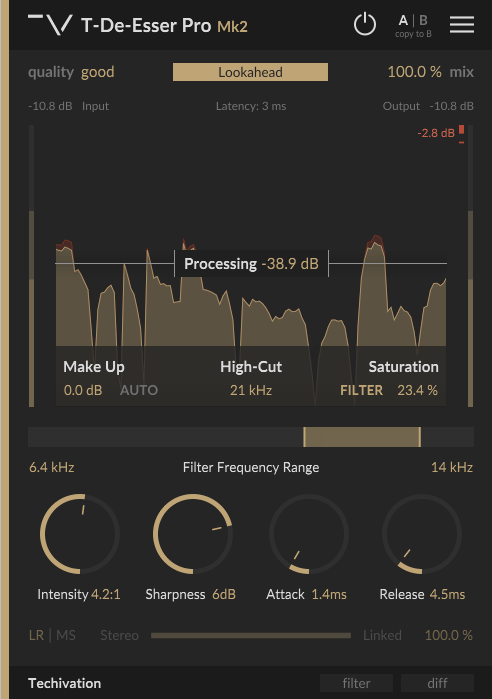Switch to preset state B
492x699 pixels.
pos(423,20)
